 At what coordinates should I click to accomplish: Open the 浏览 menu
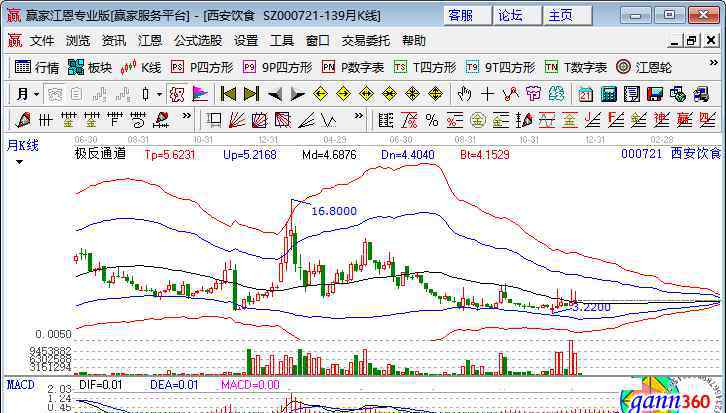pos(78,41)
